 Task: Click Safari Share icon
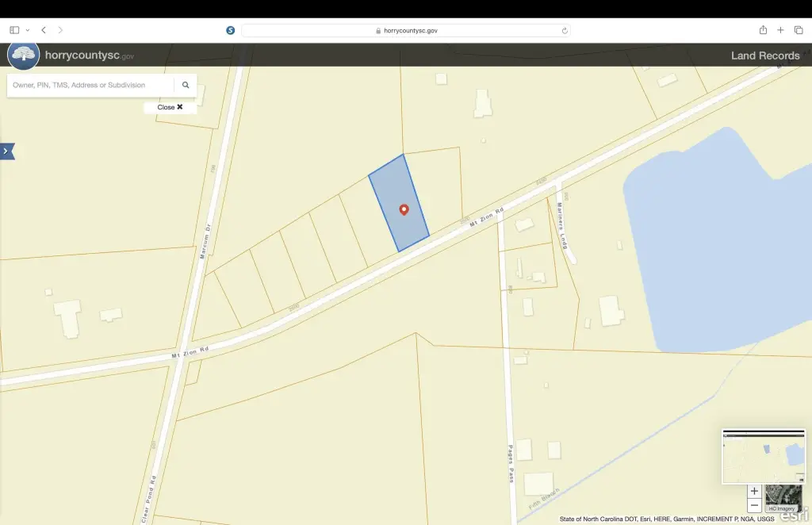tap(763, 30)
